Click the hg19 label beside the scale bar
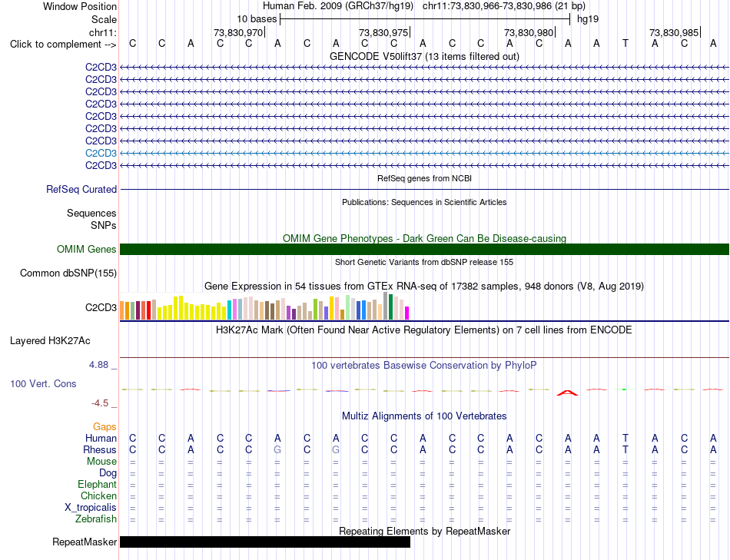The image size is (730, 560). (588, 19)
